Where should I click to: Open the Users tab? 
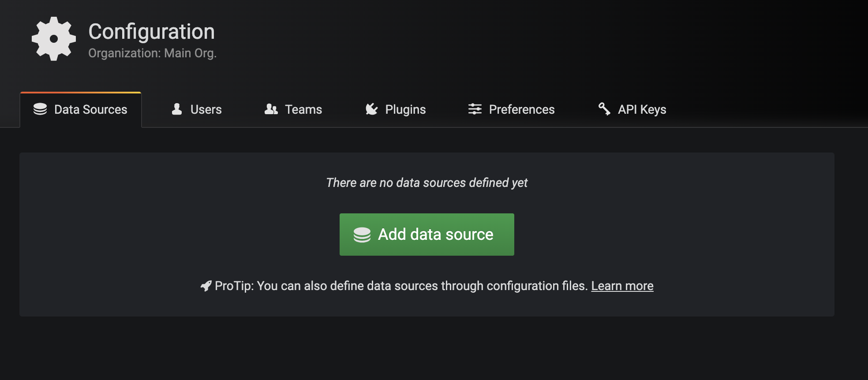(x=196, y=110)
